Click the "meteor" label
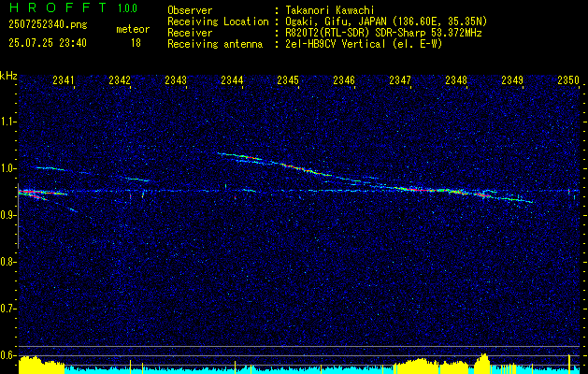This screenshot has height=374, width=588. point(133,29)
